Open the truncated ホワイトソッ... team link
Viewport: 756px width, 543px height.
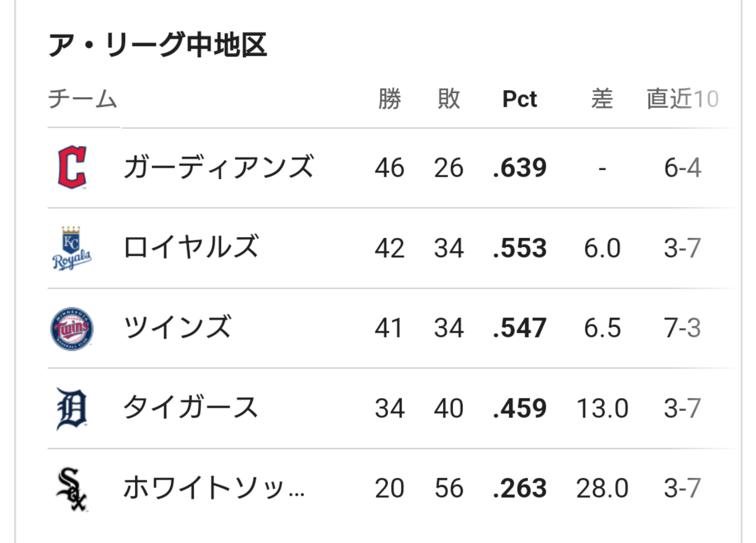point(213,488)
